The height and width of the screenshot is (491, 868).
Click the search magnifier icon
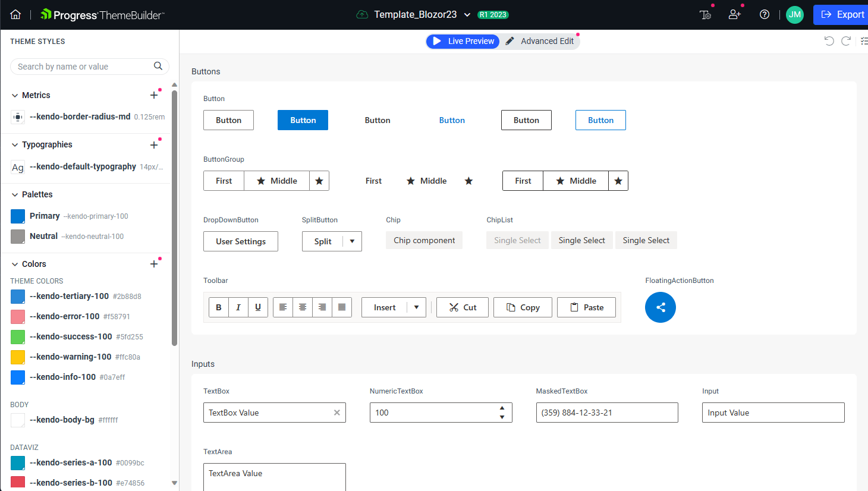[158, 66]
